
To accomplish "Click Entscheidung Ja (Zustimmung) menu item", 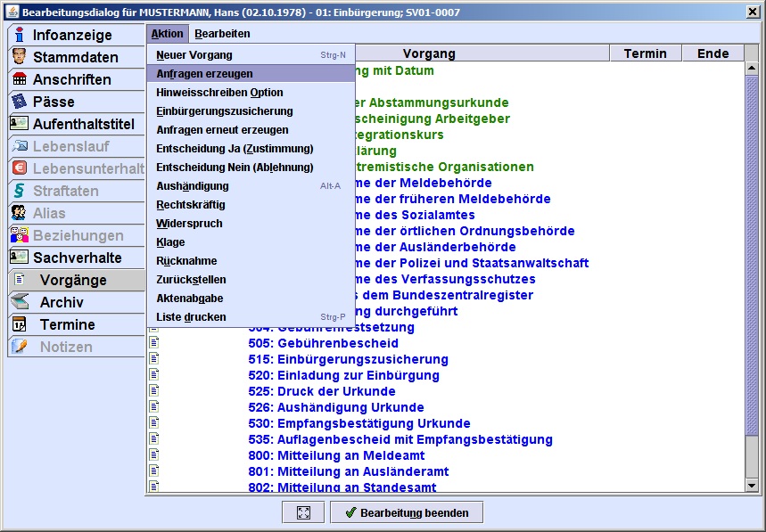I will coord(235,149).
